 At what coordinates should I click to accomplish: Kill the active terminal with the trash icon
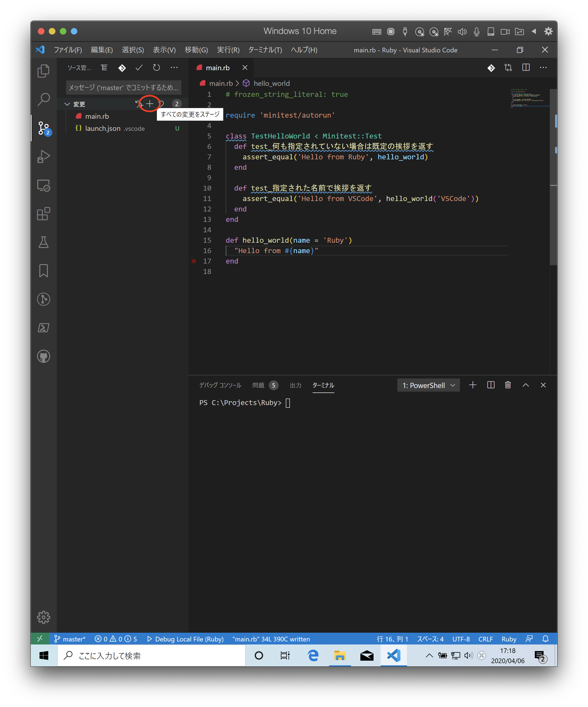coord(508,385)
